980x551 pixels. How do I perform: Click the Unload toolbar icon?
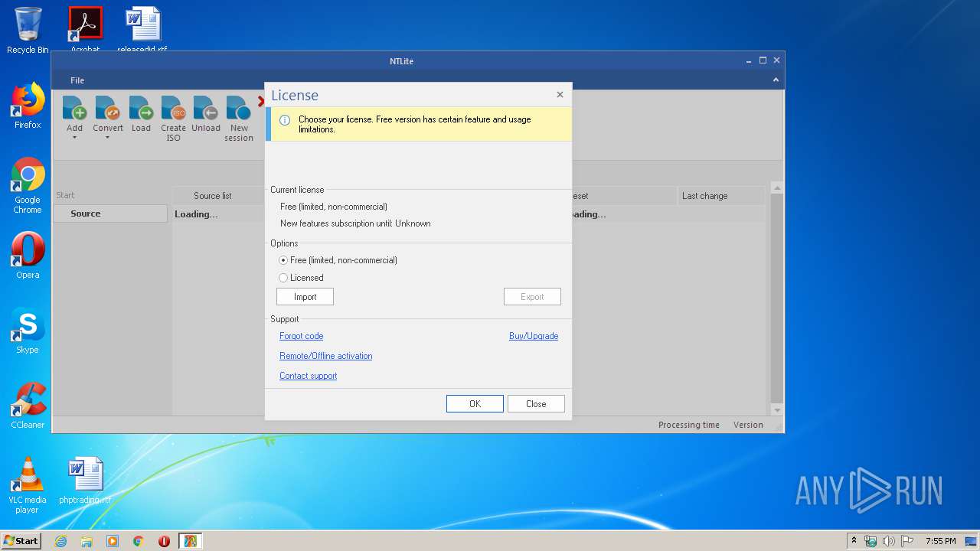(x=205, y=113)
